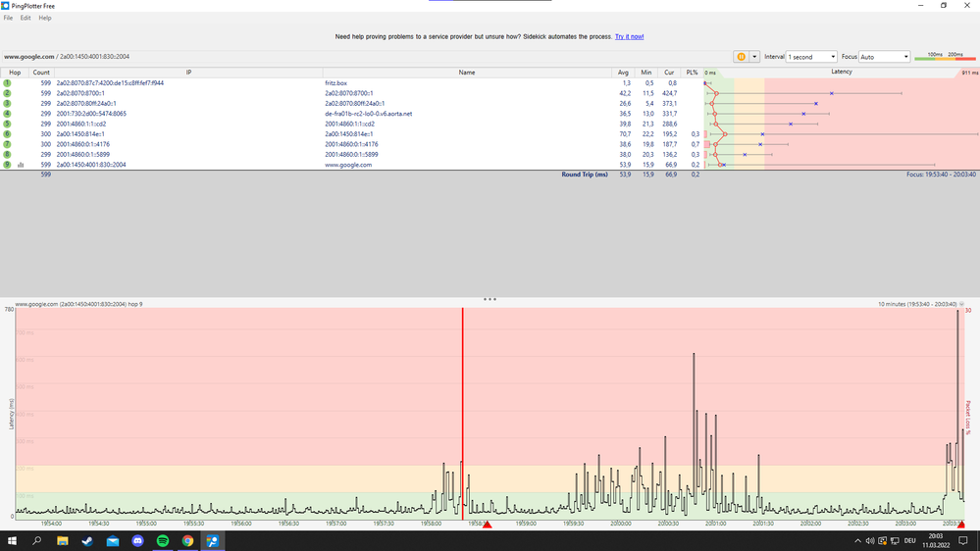
Task: Click the Cur column header
Action: tap(669, 73)
